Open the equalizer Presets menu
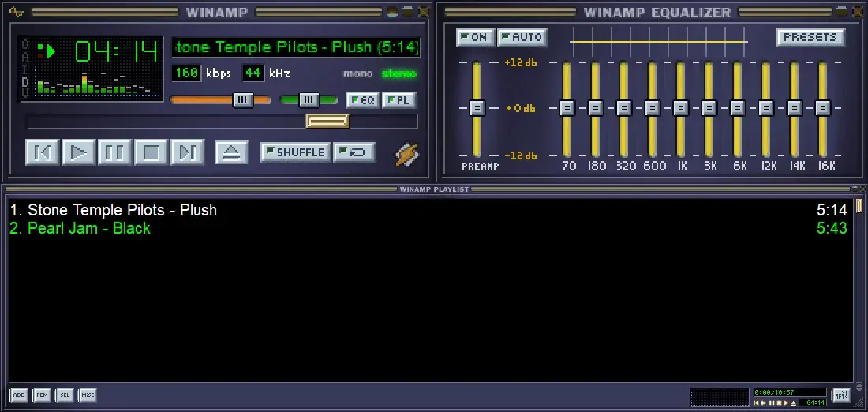This screenshot has width=868, height=412. pos(810,37)
